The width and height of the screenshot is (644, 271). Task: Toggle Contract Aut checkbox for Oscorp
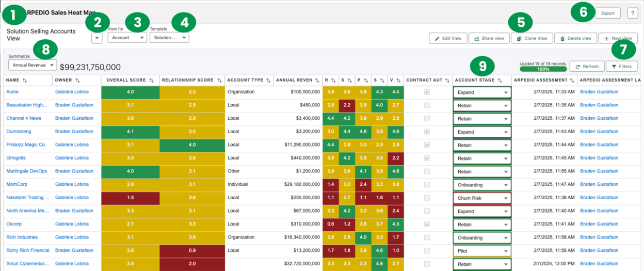(427, 224)
